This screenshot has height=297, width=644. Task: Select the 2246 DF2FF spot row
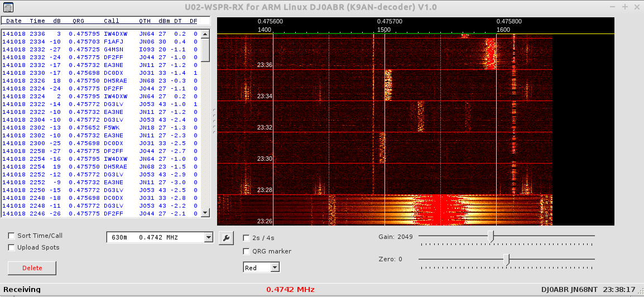click(x=100, y=213)
